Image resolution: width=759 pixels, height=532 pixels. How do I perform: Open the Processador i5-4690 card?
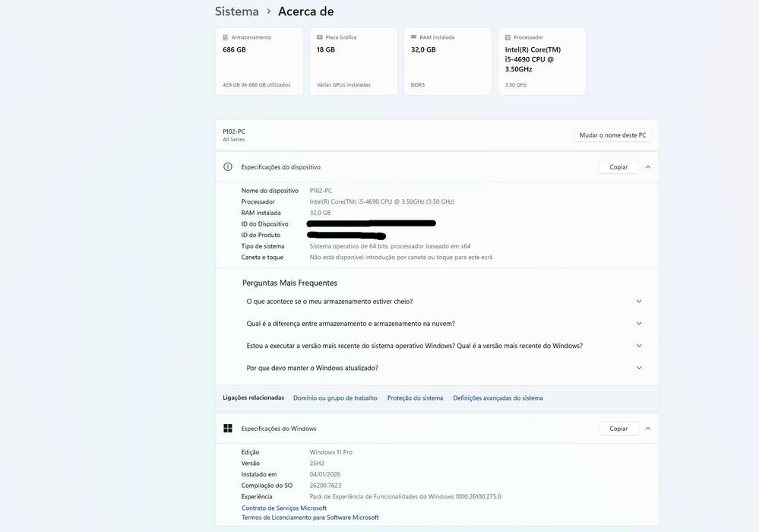tap(542, 61)
